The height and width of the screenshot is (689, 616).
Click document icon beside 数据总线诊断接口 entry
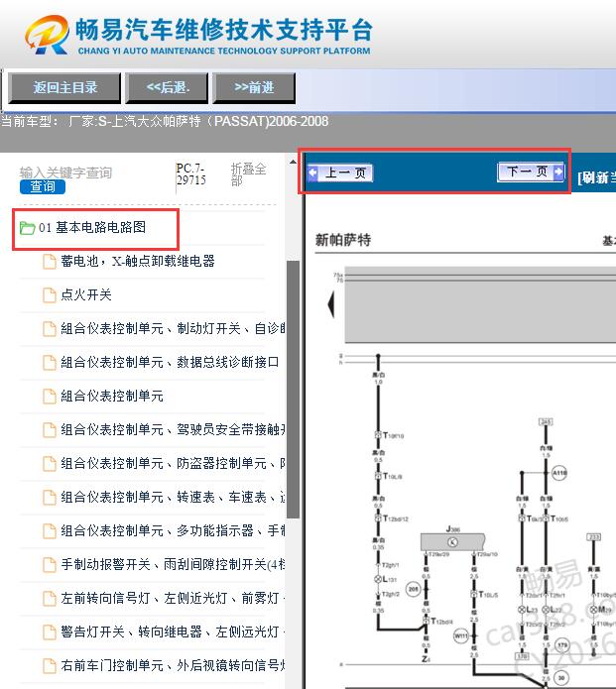click(50, 363)
